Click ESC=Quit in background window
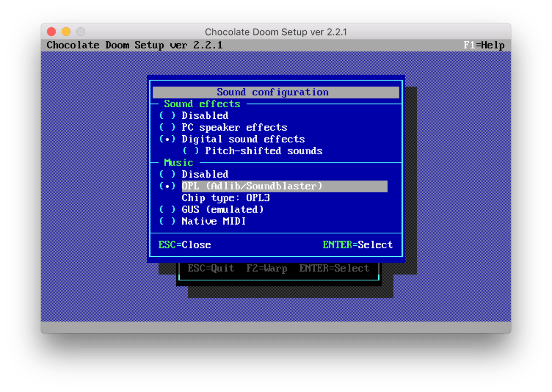Image resolution: width=552 pixels, height=392 pixels. 211,268
